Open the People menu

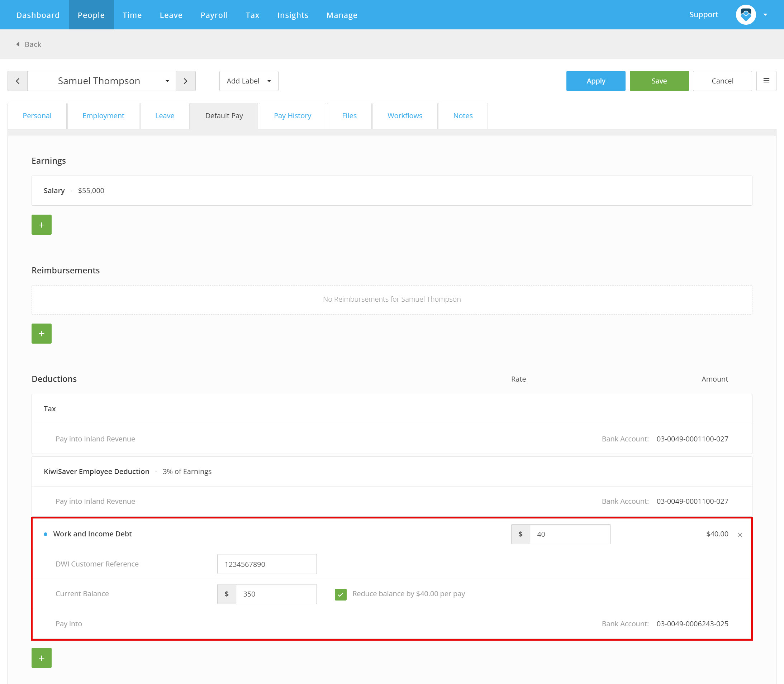pos(91,15)
